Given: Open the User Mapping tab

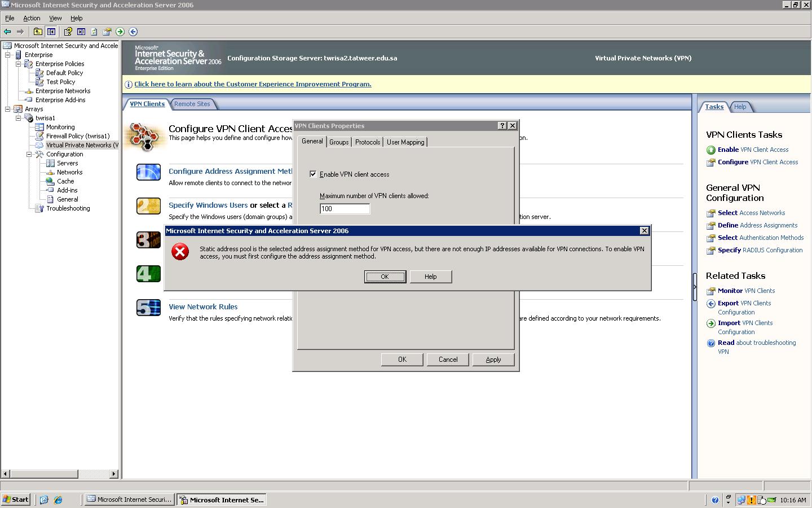Looking at the screenshot, I should (405, 142).
